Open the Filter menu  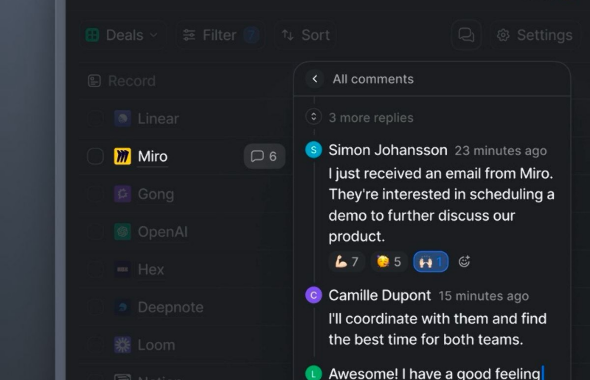pos(220,35)
